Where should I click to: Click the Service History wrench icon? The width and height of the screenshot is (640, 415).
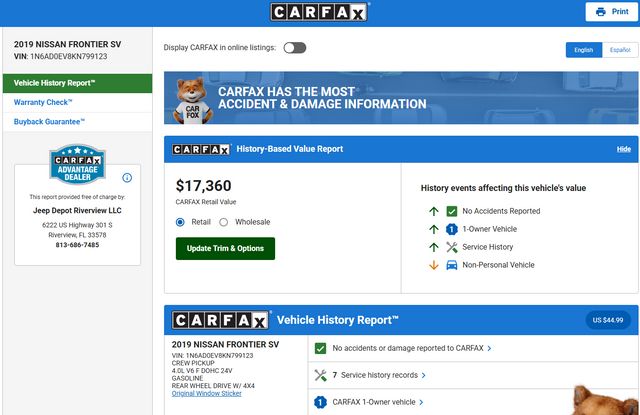pyautogui.click(x=452, y=247)
